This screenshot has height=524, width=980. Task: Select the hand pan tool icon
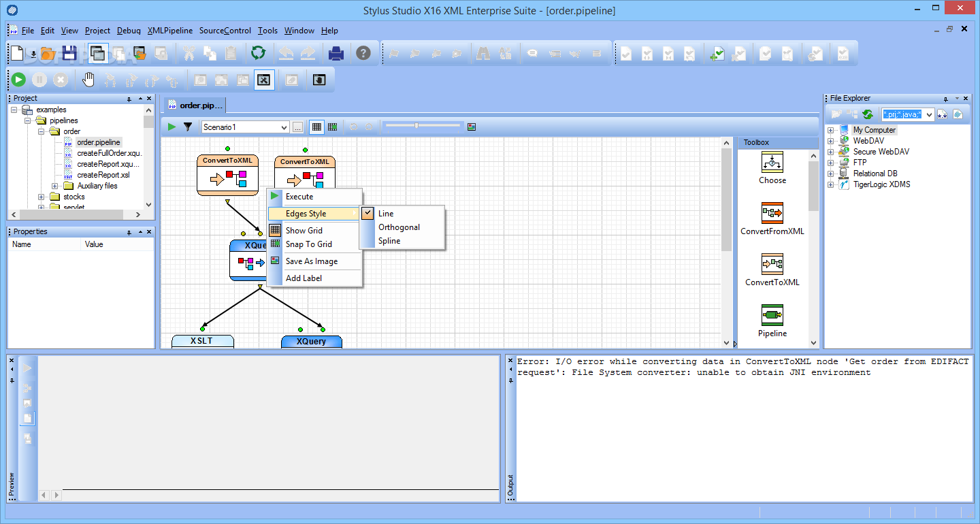click(88, 80)
